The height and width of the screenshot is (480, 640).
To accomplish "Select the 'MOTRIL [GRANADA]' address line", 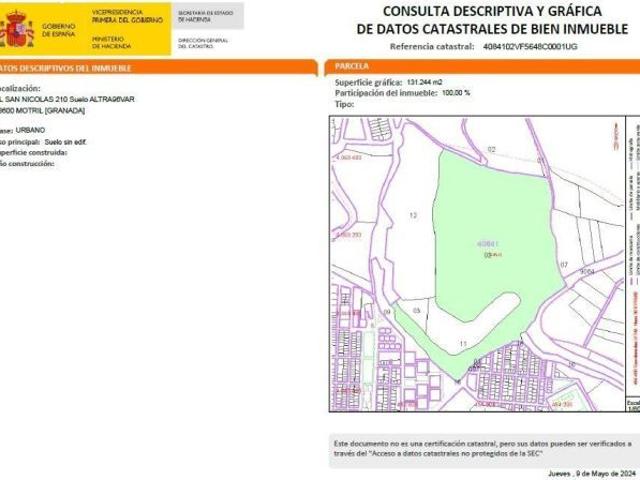I will click(50, 111).
